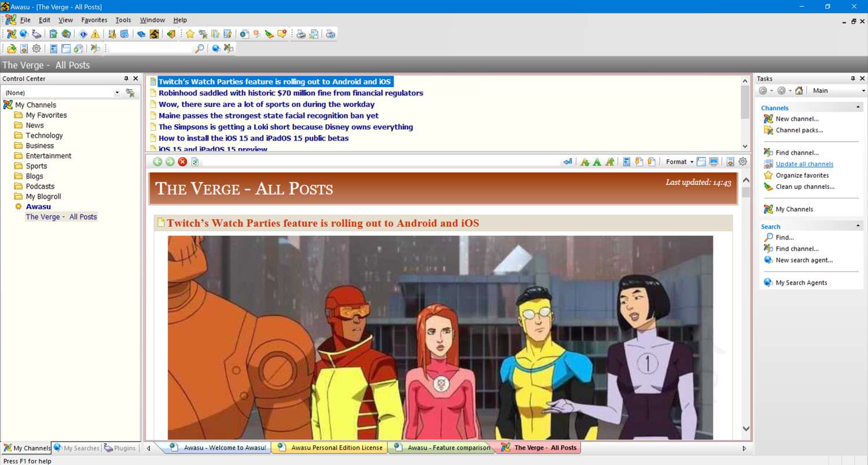Image resolution: width=868 pixels, height=465 pixels.
Task: Collapse the Search section in Tasks
Action: (x=858, y=226)
